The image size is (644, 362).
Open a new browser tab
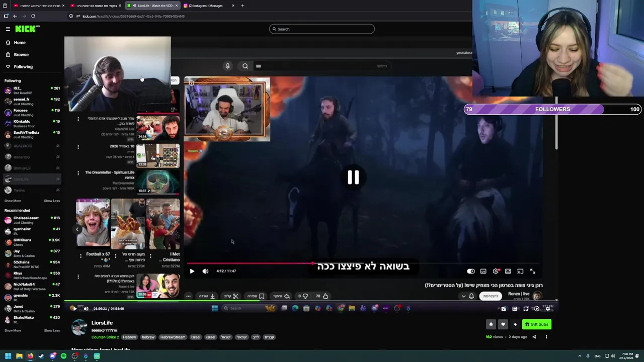click(x=243, y=6)
